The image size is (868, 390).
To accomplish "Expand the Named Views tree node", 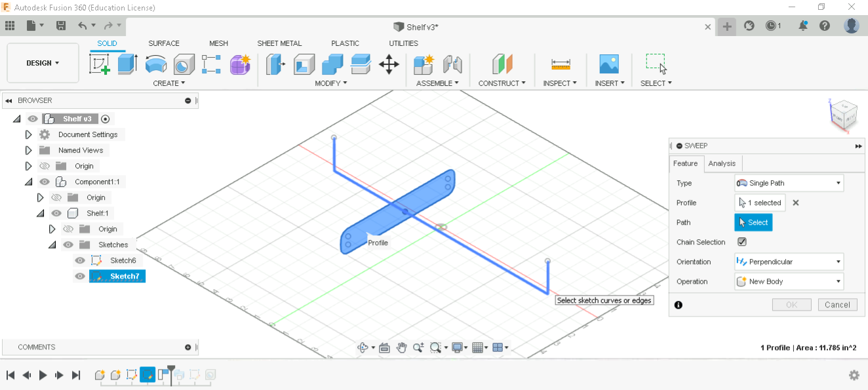I will click(x=28, y=150).
